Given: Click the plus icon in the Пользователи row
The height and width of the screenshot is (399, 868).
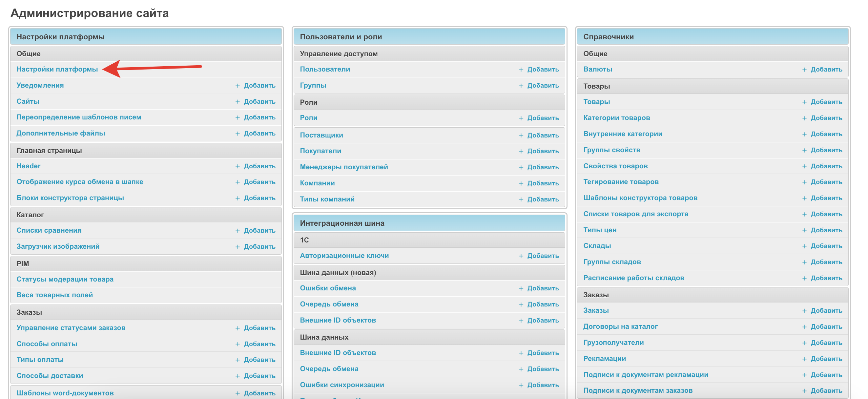Looking at the screenshot, I should (x=521, y=70).
